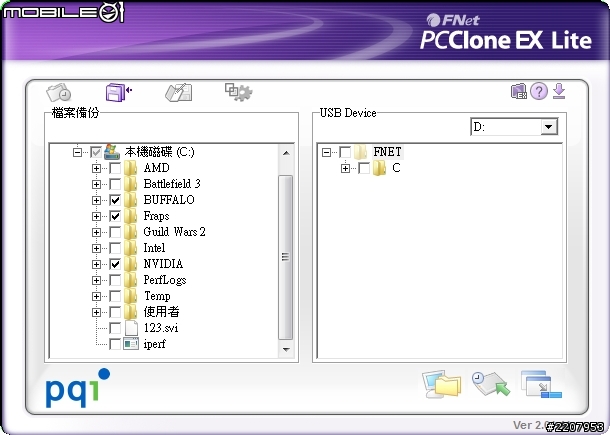Viewport: 610px width, 435px height.
Task: Check the iperf checkbox
Action: (x=115, y=344)
